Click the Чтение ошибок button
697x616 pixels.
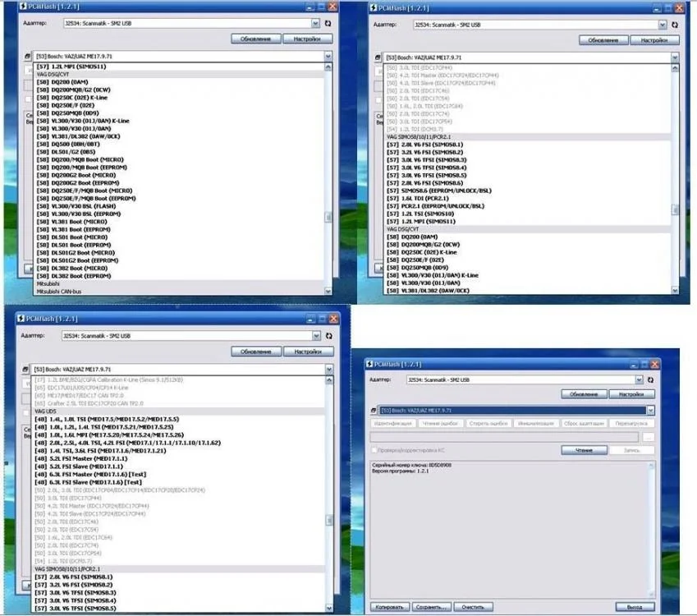click(x=441, y=424)
